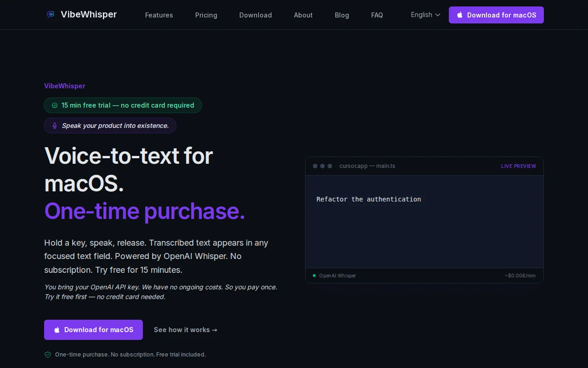Click the purple VibeWhisper label above badges
The width and height of the screenshot is (588, 368).
coord(65,86)
